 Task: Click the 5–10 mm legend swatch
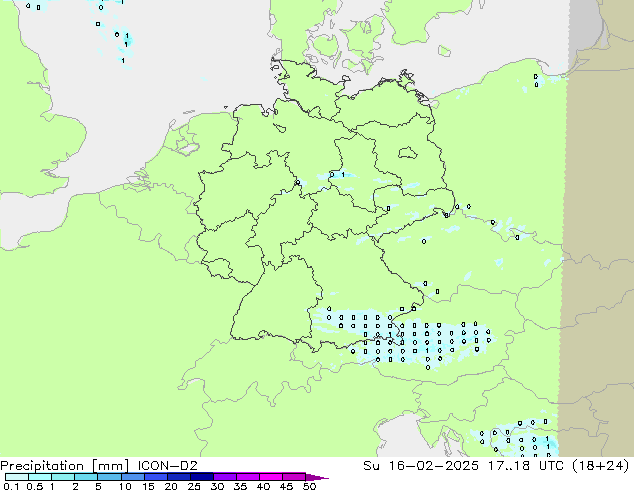109,477
